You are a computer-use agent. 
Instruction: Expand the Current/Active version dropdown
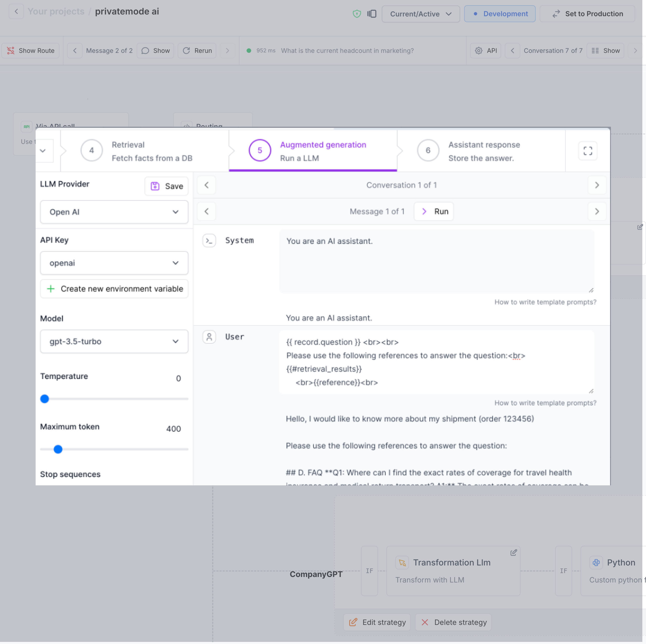(420, 14)
